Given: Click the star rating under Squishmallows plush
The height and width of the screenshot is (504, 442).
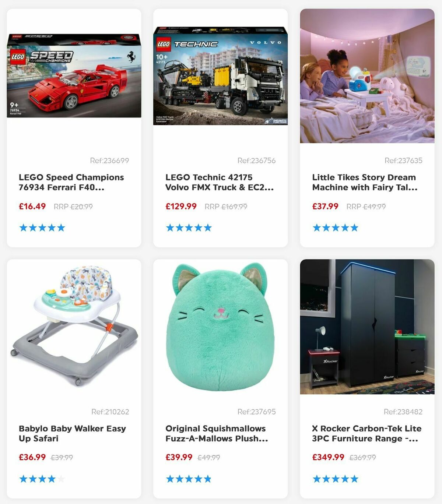Looking at the screenshot, I should (189, 479).
